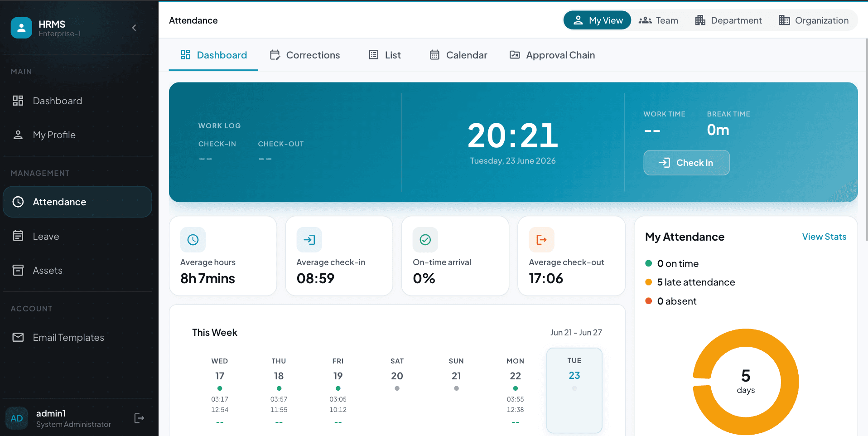Open Assets in the sidebar
This screenshot has width=868, height=436.
tap(77, 270)
